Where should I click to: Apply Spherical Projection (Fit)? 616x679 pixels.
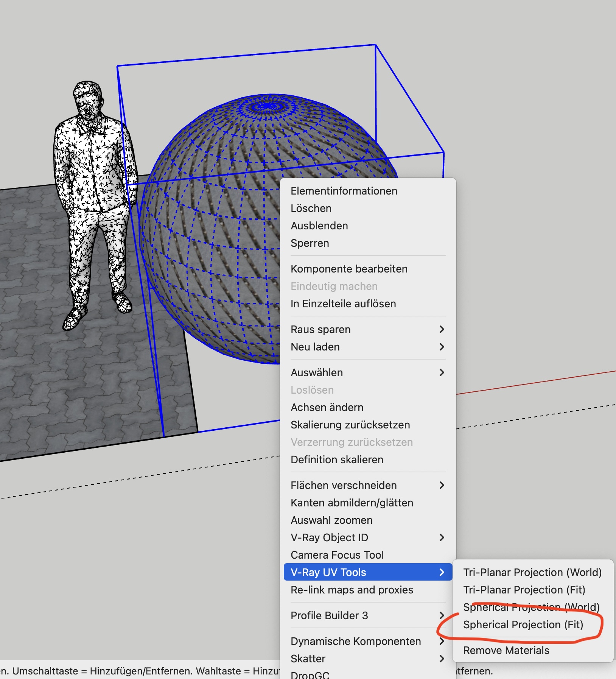click(x=523, y=624)
